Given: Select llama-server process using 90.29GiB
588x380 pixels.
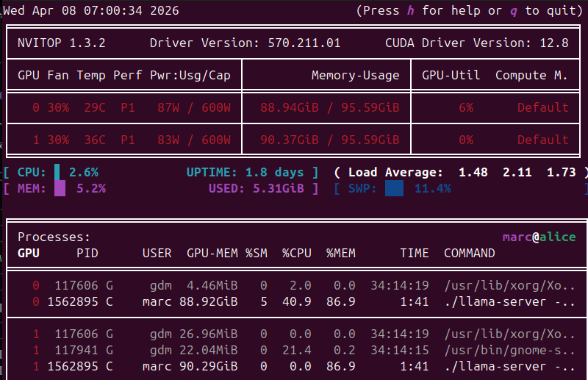Looking at the screenshot, I should tap(297, 366).
